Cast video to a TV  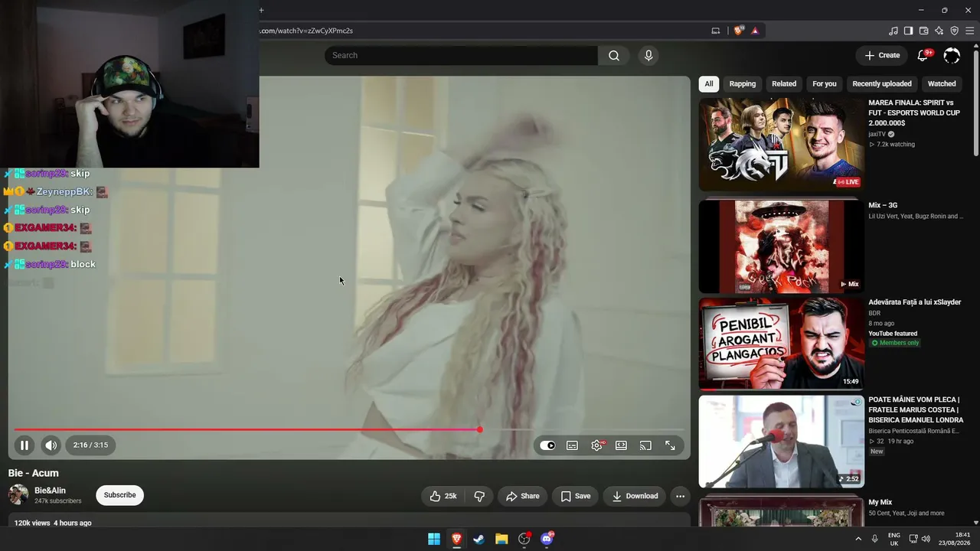pos(645,445)
